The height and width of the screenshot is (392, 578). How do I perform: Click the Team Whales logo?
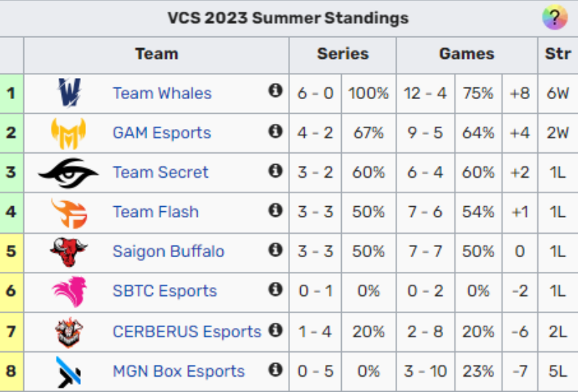[x=69, y=93]
